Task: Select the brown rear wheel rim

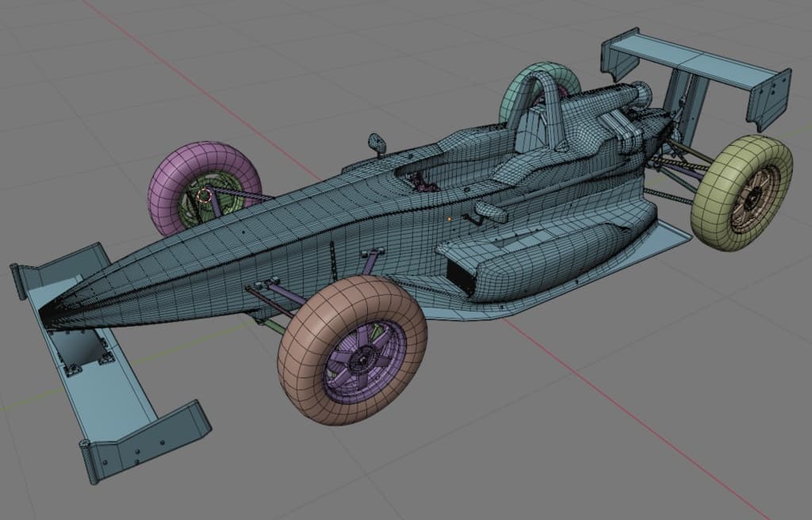Action: click(753, 198)
